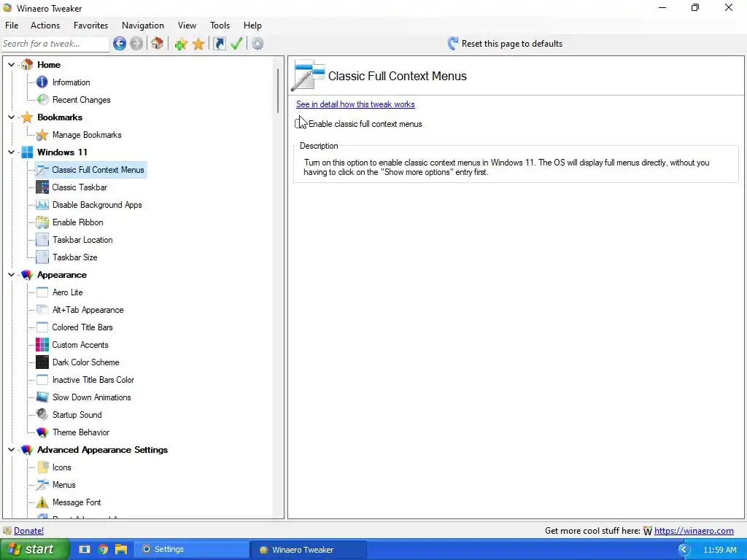Click the show desktop quick launch icon
Viewport: 747px width, 560px height.
pos(85,550)
